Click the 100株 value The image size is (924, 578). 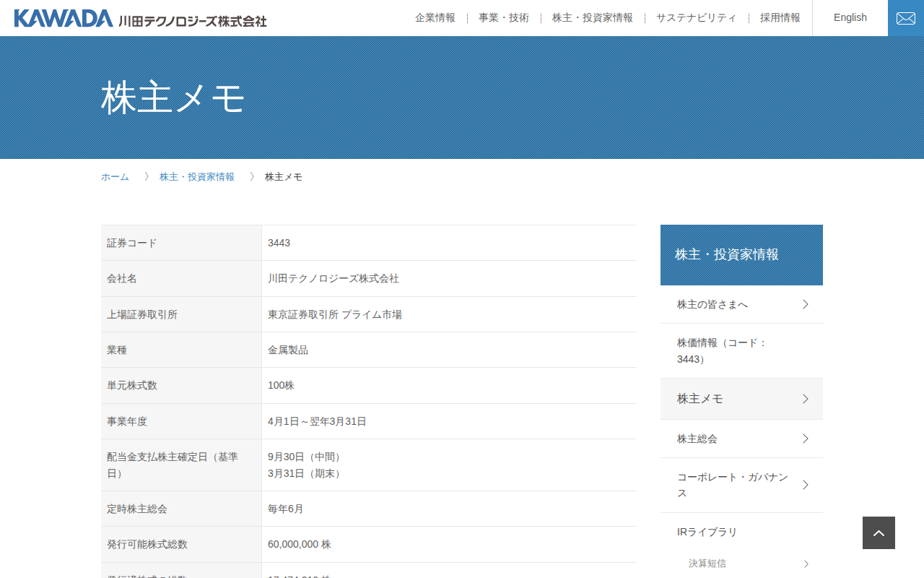(x=281, y=386)
